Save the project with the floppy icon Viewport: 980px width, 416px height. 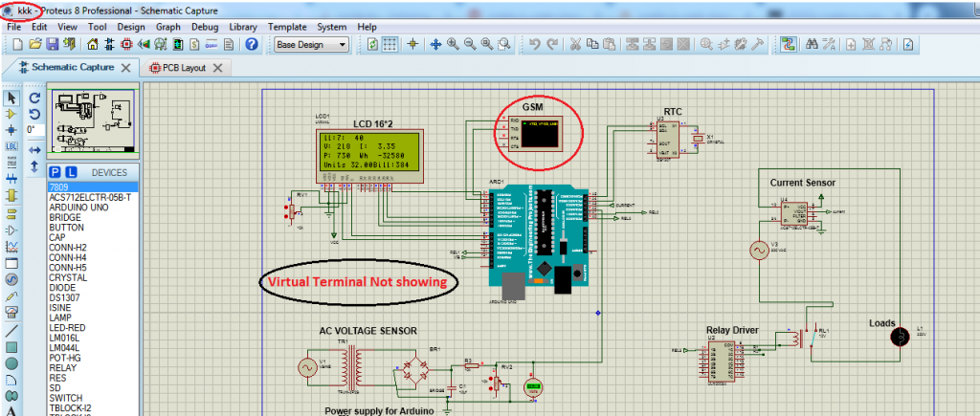click(x=54, y=44)
